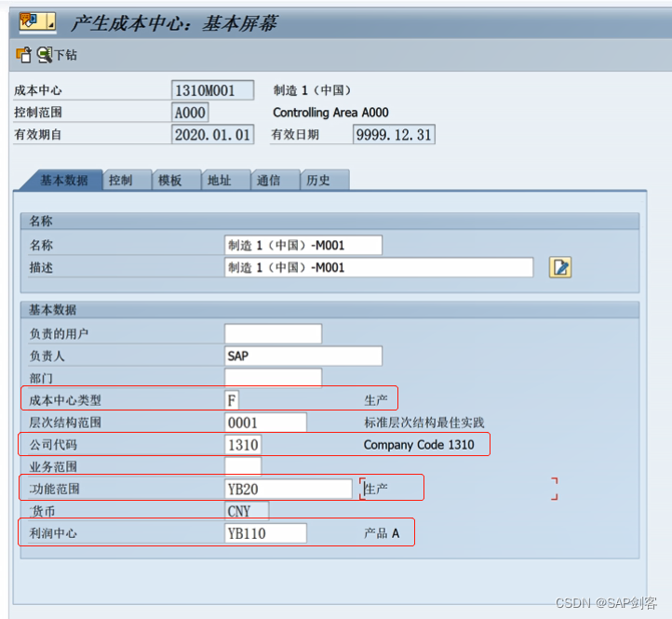Click the header text 制造 1（中国）
Image resolution: width=672 pixels, height=619 pixels.
(313, 90)
